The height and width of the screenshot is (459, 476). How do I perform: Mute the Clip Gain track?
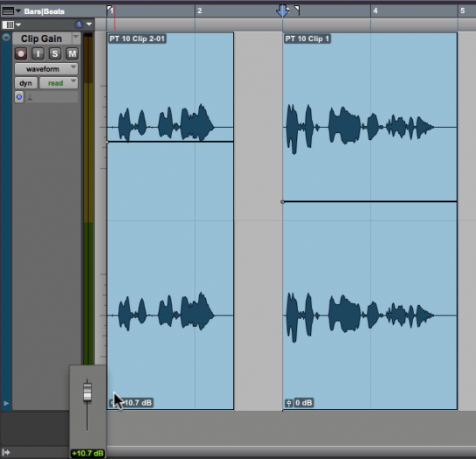pyautogui.click(x=72, y=54)
